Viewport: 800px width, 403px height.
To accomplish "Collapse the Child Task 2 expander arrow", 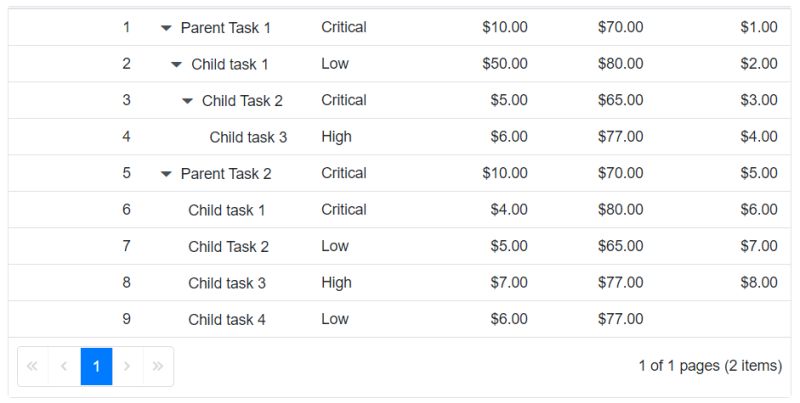I will coord(187,101).
